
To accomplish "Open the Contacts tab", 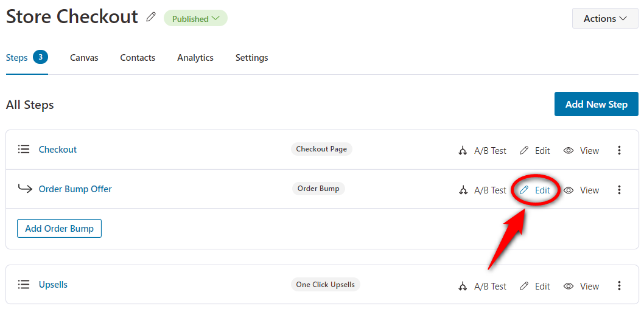I will [x=138, y=58].
